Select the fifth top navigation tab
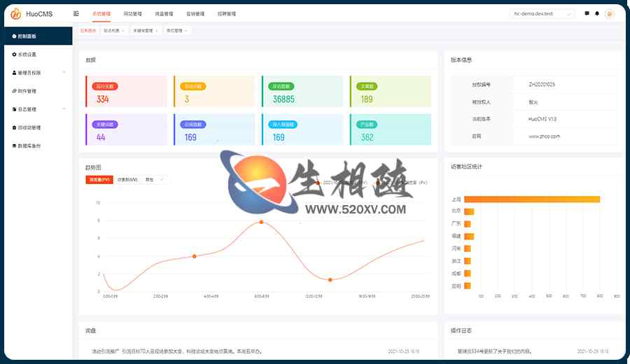The height and width of the screenshot is (364, 630). point(227,14)
